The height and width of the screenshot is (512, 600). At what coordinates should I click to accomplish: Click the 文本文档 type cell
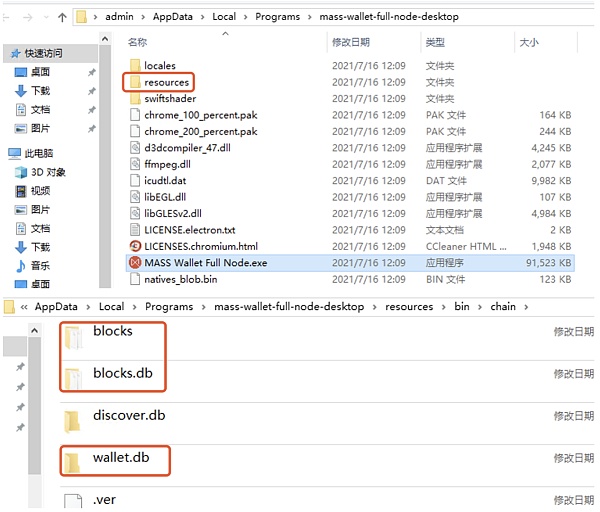444,230
